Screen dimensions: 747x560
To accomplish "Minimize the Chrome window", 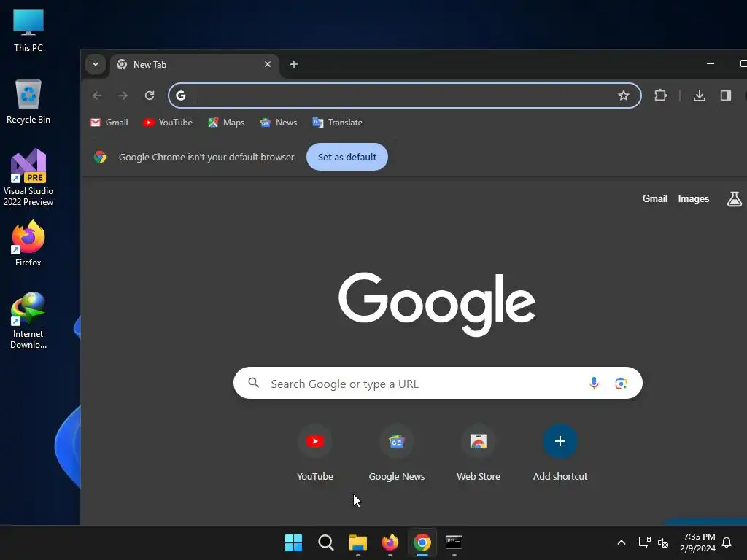I will [x=711, y=64].
